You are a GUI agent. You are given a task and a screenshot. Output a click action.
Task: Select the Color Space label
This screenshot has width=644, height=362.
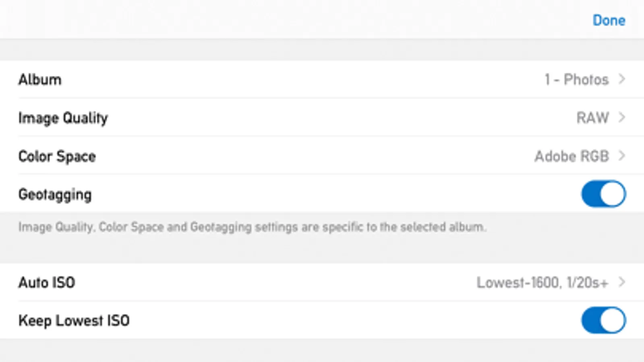coord(57,156)
